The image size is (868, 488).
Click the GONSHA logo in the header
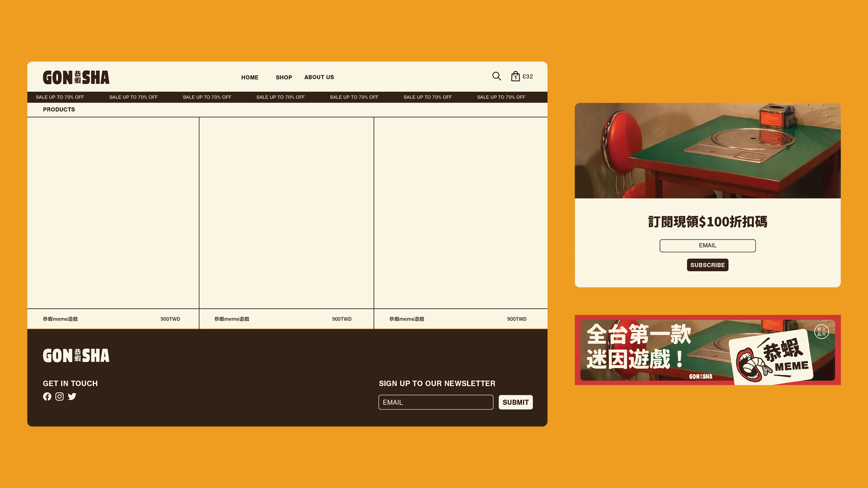(x=76, y=77)
